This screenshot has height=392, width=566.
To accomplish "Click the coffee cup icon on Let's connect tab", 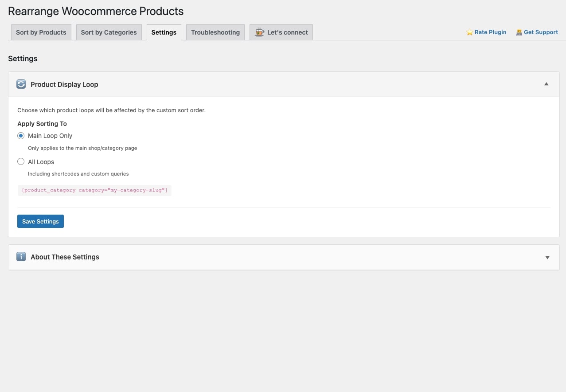I will [x=259, y=32].
